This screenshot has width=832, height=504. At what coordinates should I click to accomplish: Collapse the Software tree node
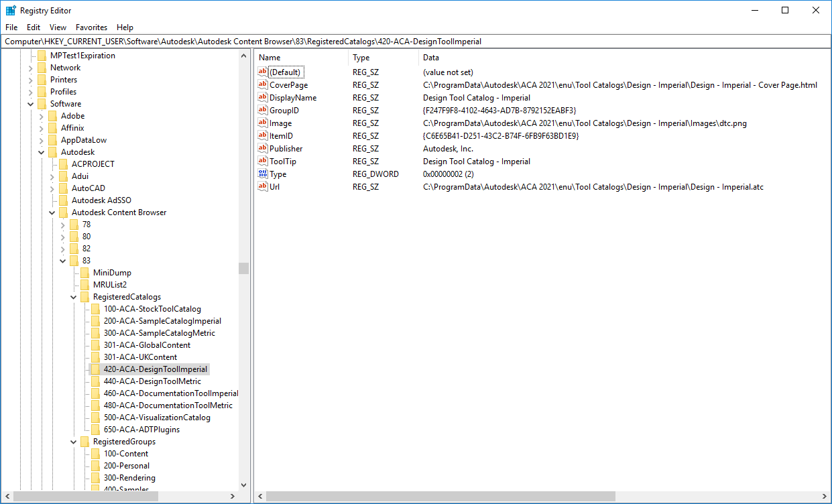pos(30,103)
